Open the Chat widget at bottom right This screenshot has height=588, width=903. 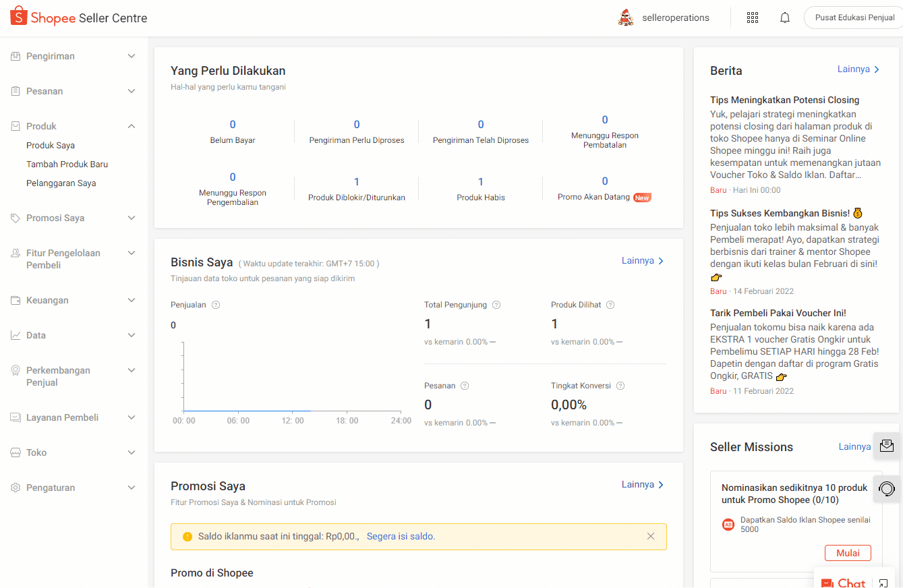point(843,583)
